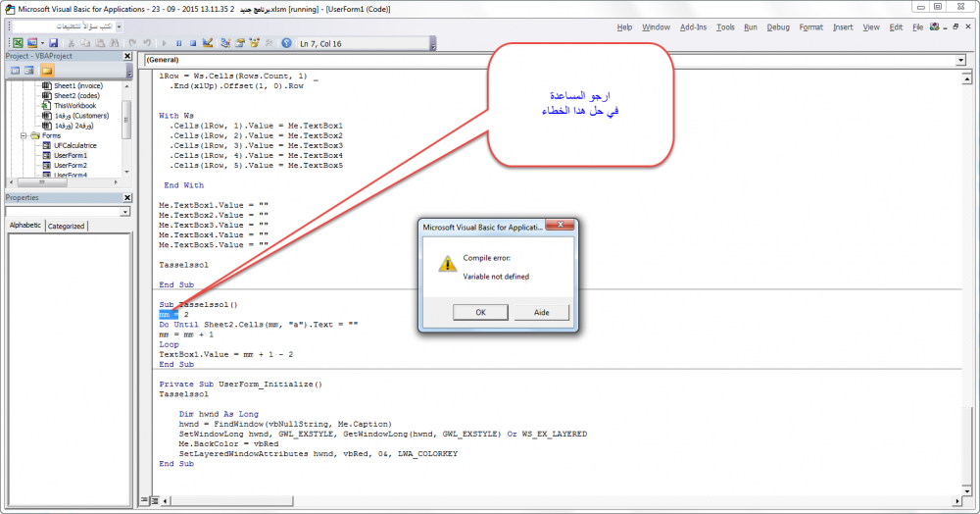Open the Insert menu
This screenshot has height=514, width=980.
click(x=843, y=26)
